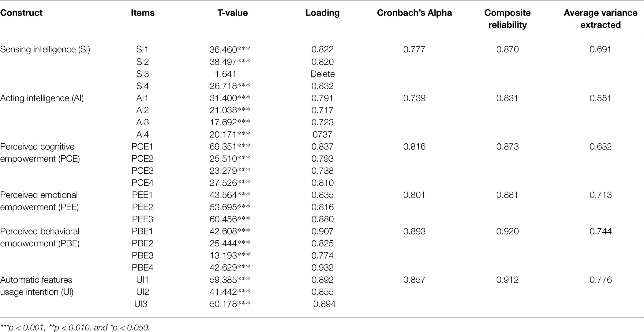Click the p-value significance footnote

point(75,328)
